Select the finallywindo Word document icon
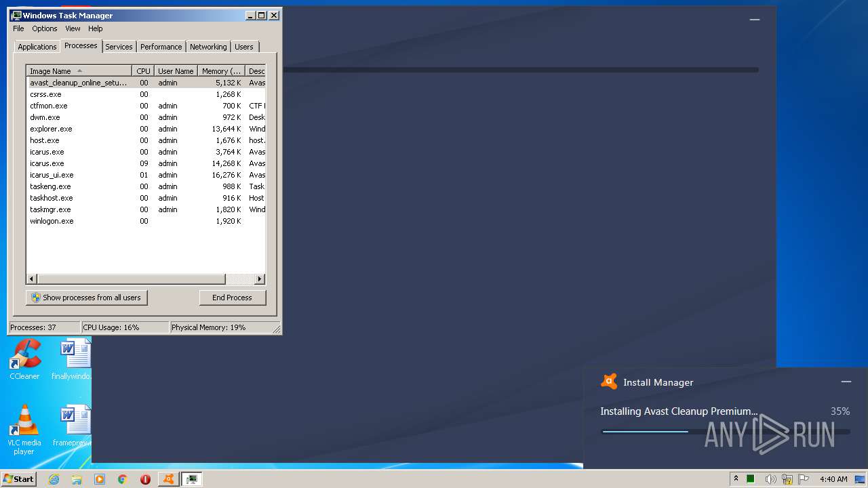 click(x=72, y=359)
